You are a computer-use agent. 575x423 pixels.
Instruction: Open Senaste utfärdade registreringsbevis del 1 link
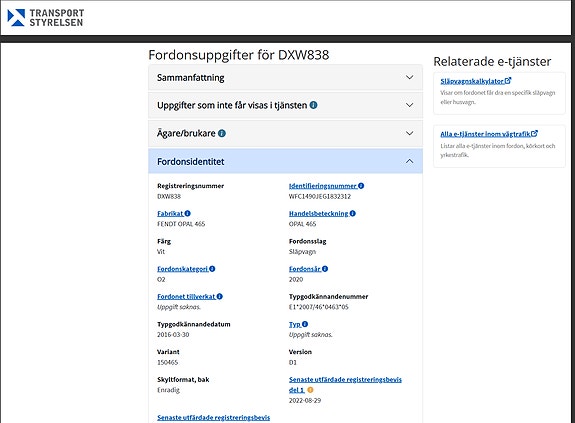pyautogui.click(x=345, y=384)
